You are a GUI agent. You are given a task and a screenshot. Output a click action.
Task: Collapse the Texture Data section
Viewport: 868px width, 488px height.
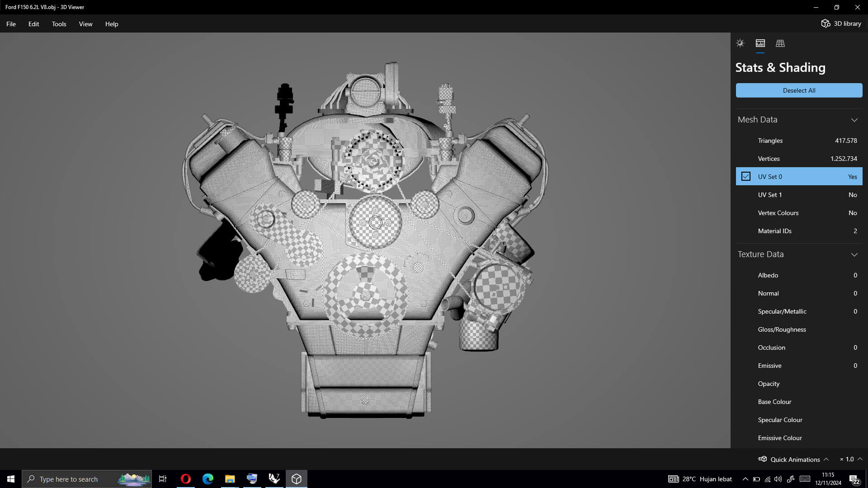tap(854, 254)
